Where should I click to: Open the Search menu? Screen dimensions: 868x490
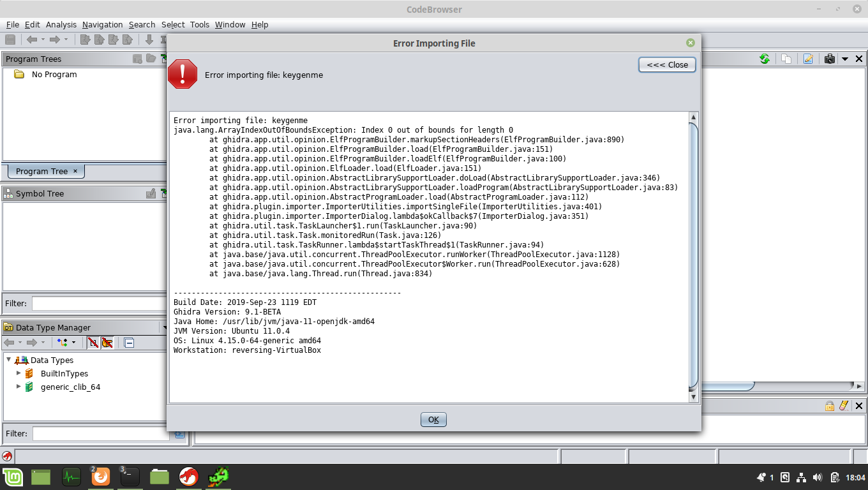(x=142, y=24)
